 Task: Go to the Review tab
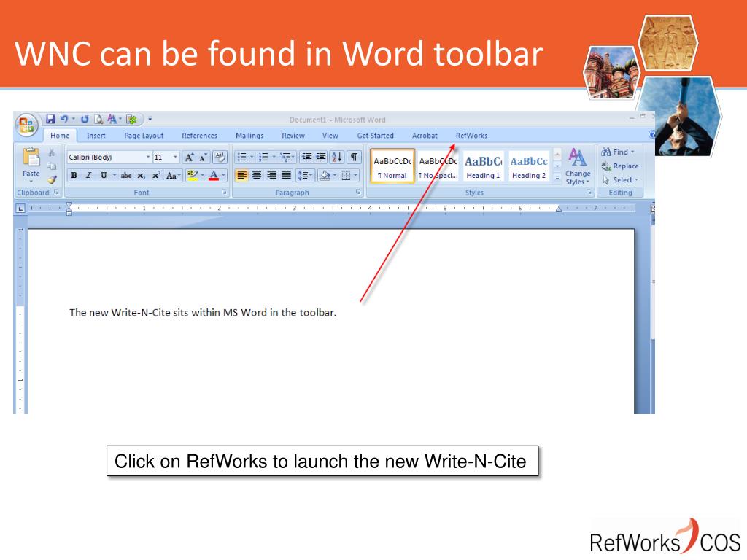(293, 136)
